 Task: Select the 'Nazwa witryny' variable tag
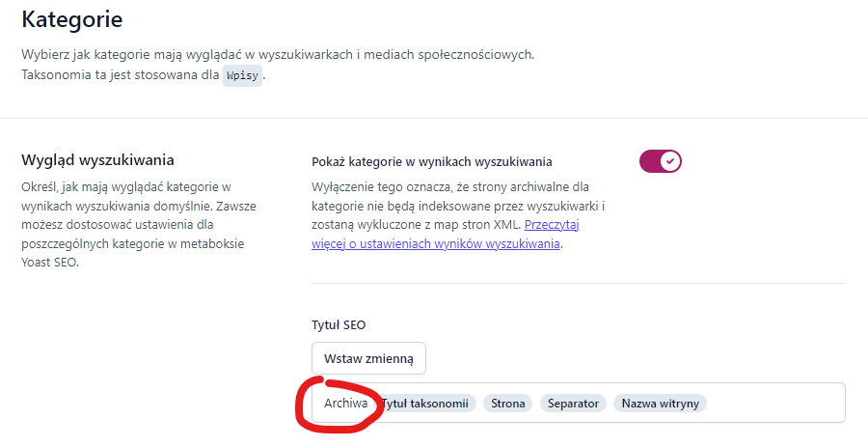coord(662,404)
